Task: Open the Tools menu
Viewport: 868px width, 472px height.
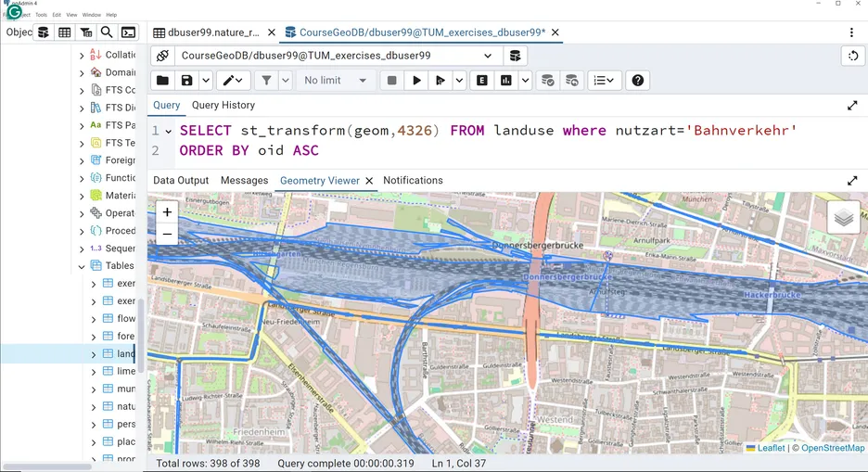Action: (41, 15)
